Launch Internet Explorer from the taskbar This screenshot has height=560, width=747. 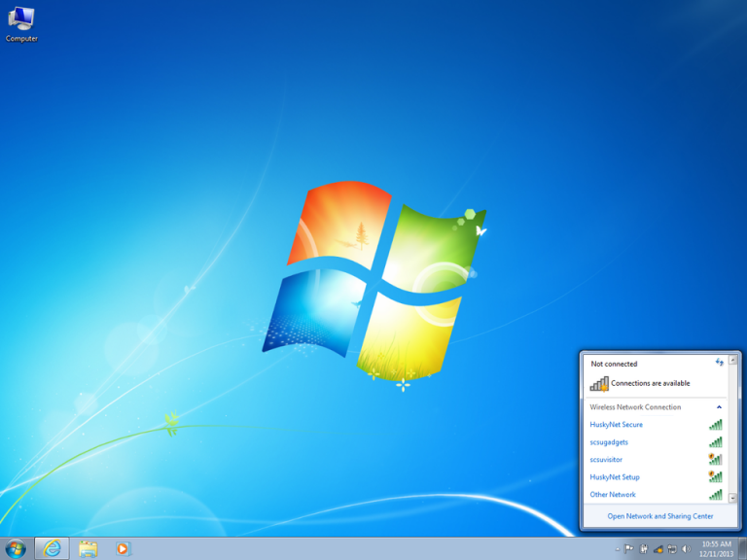[x=52, y=548]
